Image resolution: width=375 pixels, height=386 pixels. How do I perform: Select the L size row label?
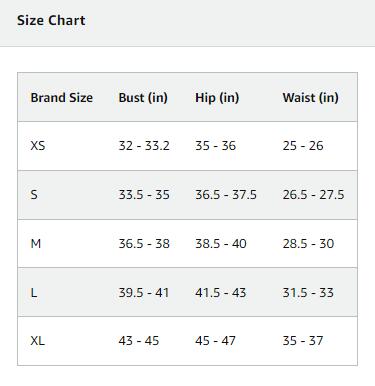[x=34, y=293]
